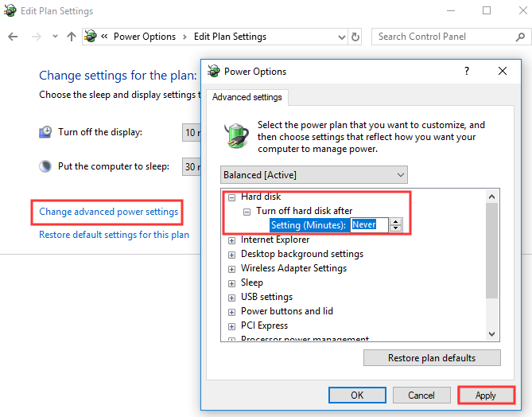The width and height of the screenshot is (532, 417).
Task: Expand the USB settings node
Action: [232, 297]
